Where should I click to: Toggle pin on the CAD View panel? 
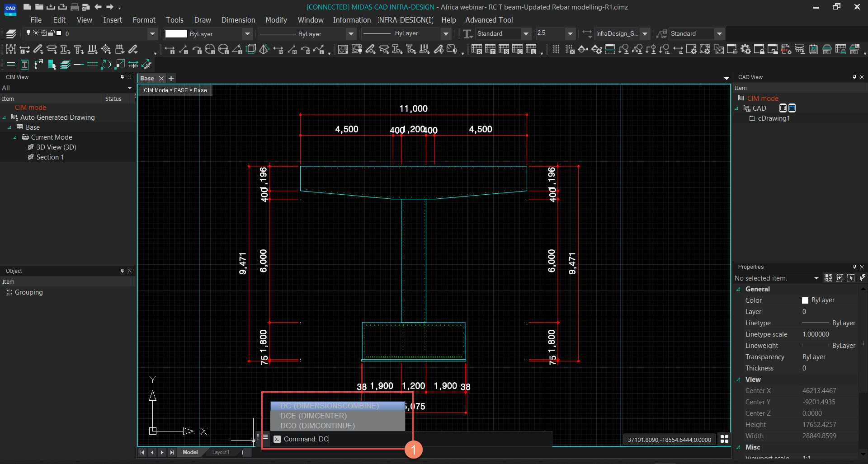pos(854,77)
